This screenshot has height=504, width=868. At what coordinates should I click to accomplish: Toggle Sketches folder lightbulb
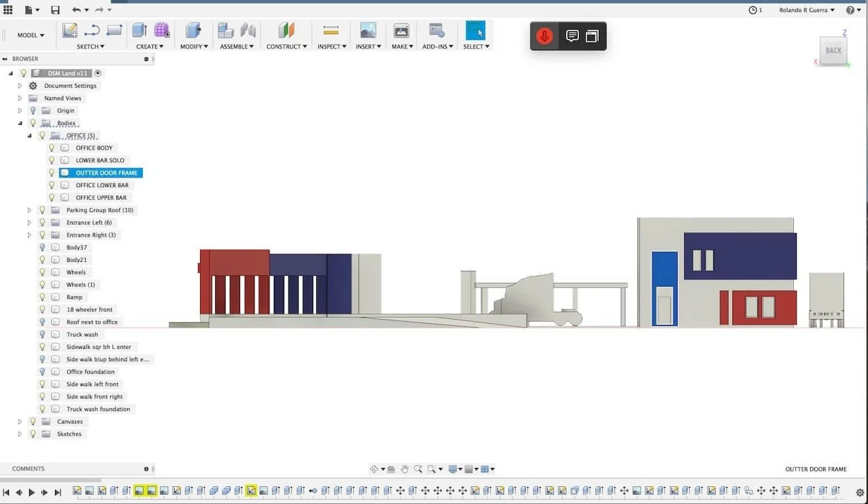pos(33,434)
